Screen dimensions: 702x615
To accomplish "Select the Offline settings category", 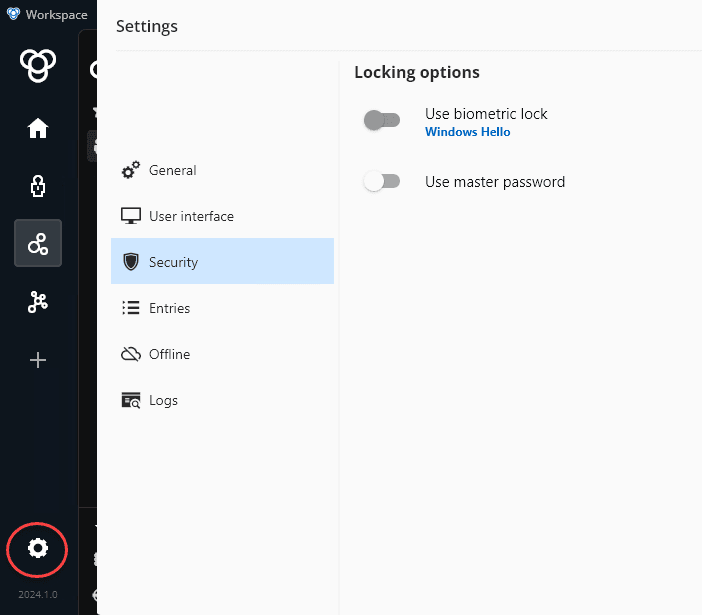I will tap(169, 354).
